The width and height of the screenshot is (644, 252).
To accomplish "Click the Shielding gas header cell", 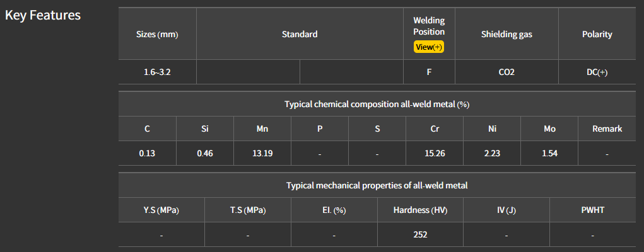I will pos(506,35).
